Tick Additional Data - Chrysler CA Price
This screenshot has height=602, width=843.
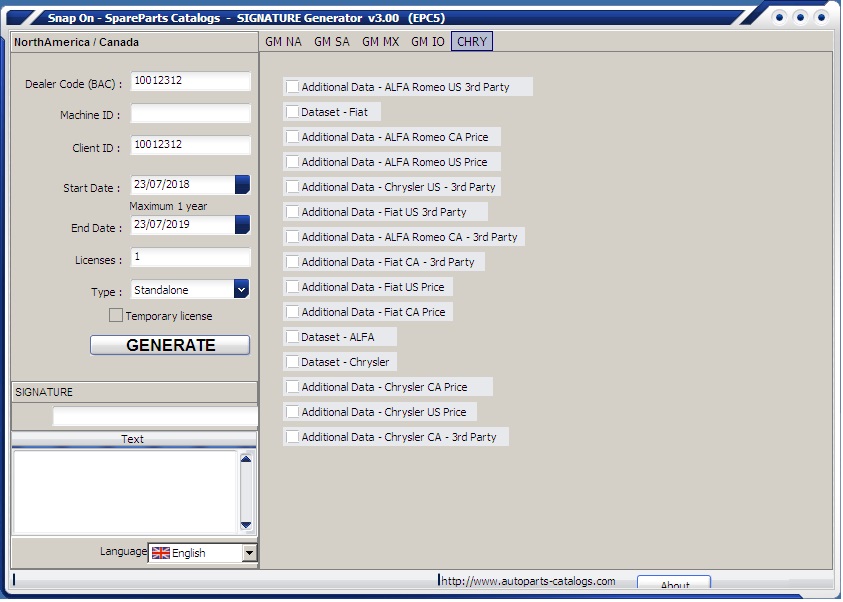292,386
